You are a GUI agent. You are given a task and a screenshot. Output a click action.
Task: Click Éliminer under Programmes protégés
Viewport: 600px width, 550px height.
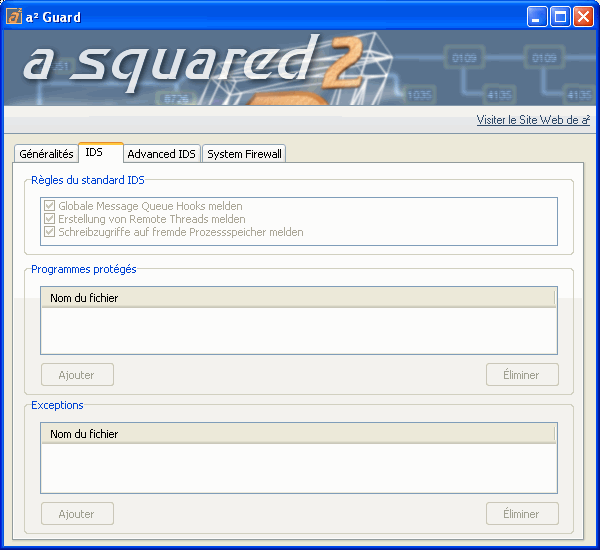tap(522, 375)
